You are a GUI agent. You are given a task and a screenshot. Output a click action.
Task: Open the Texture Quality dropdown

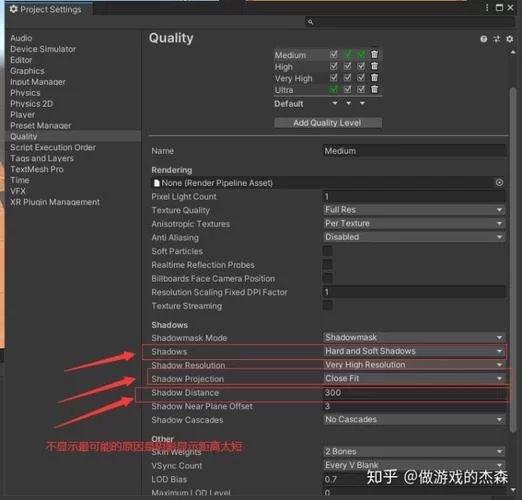414,210
